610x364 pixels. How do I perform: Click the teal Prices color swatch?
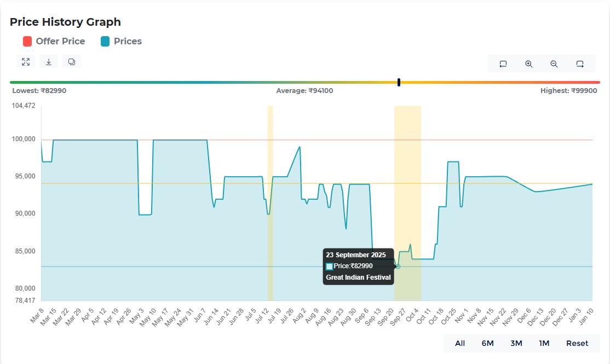[106, 41]
